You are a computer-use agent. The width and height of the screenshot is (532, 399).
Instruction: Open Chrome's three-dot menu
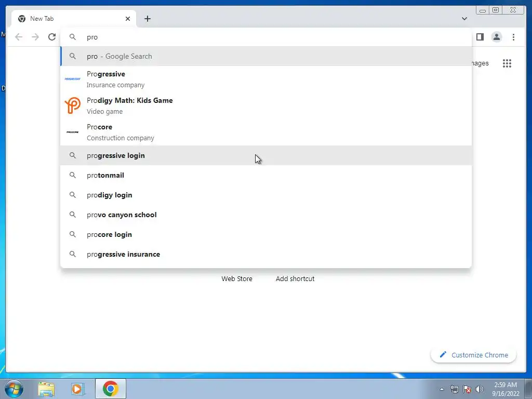pos(513,37)
